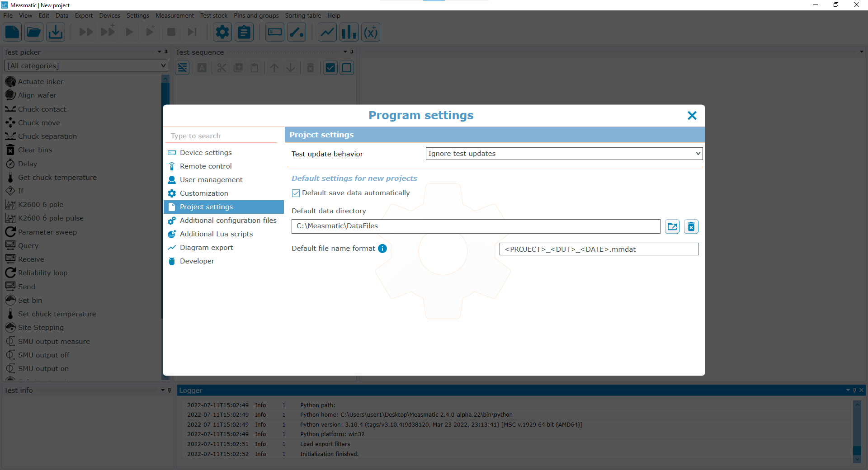This screenshot has height=470, width=868.
Task: Click the Default data directory path field
Action: coord(476,226)
